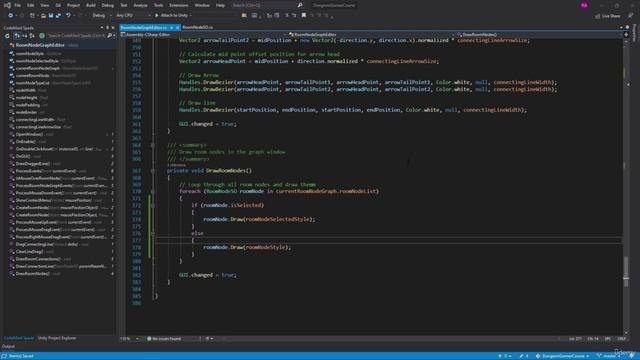
Task: Select DragConnectingLine method in CodeMaid Spade
Action: coord(35,244)
